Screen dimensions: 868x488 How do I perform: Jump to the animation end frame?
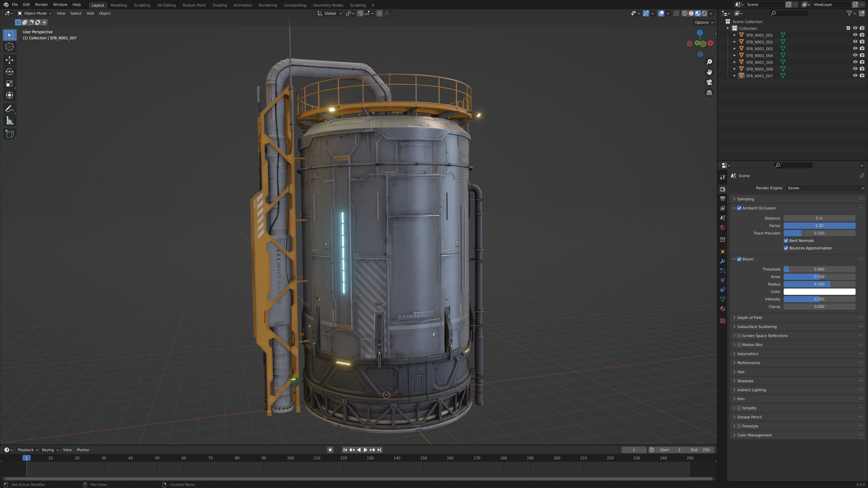[380, 450]
